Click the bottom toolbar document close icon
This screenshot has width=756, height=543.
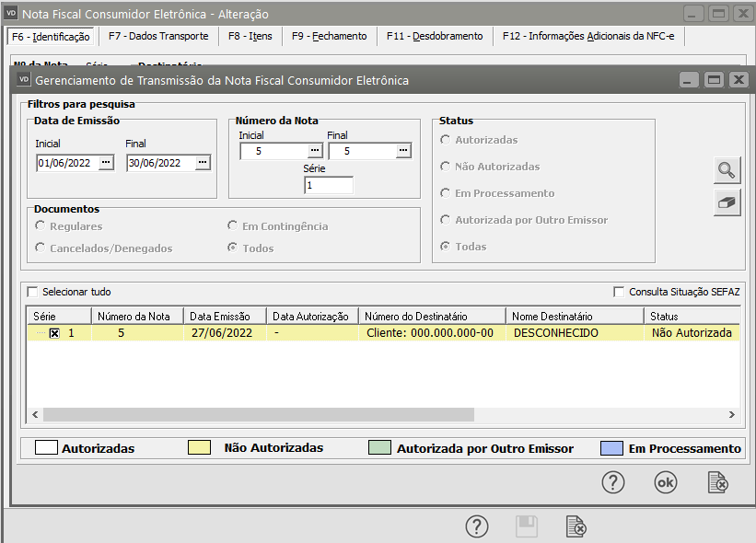576,526
